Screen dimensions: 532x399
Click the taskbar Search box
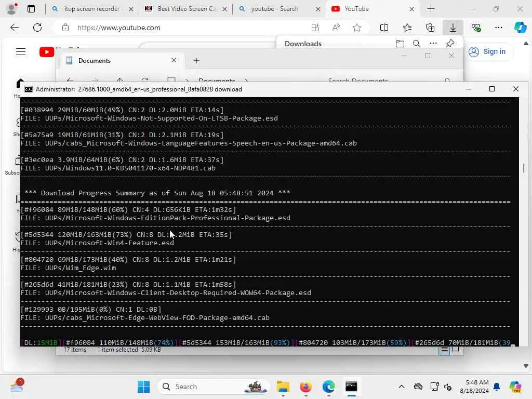[214, 387]
